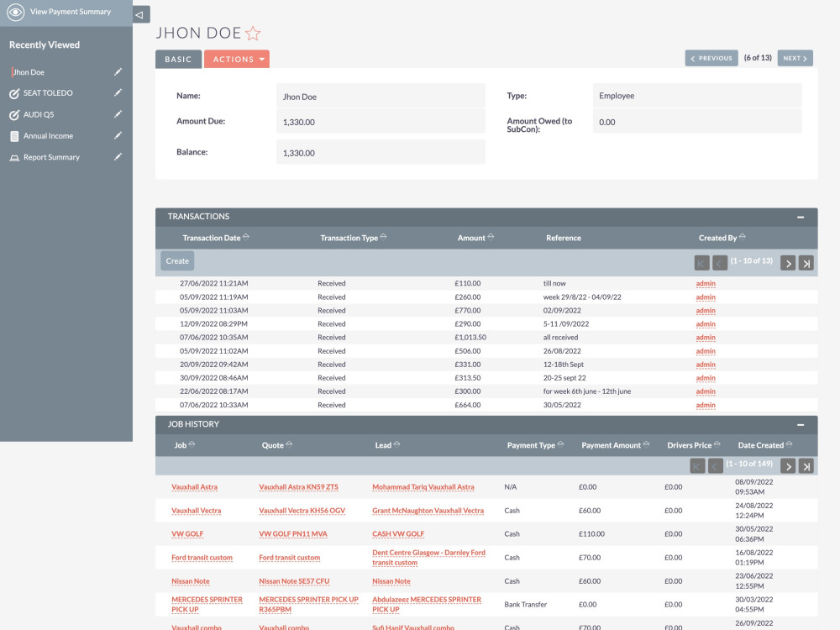Image resolution: width=840 pixels, height=630 pixels.
Task: Jump to last page of Transactions
Action: (x=806, y=263)
